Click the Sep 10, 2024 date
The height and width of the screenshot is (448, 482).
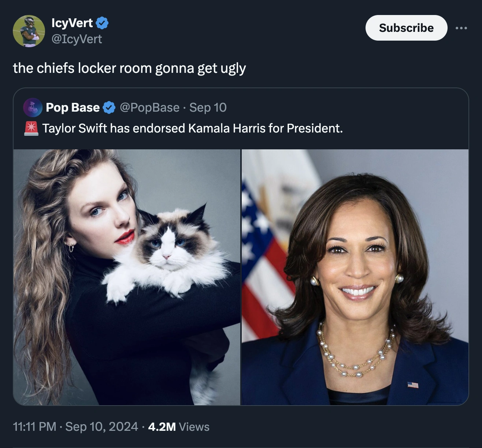tap(101, 427)
